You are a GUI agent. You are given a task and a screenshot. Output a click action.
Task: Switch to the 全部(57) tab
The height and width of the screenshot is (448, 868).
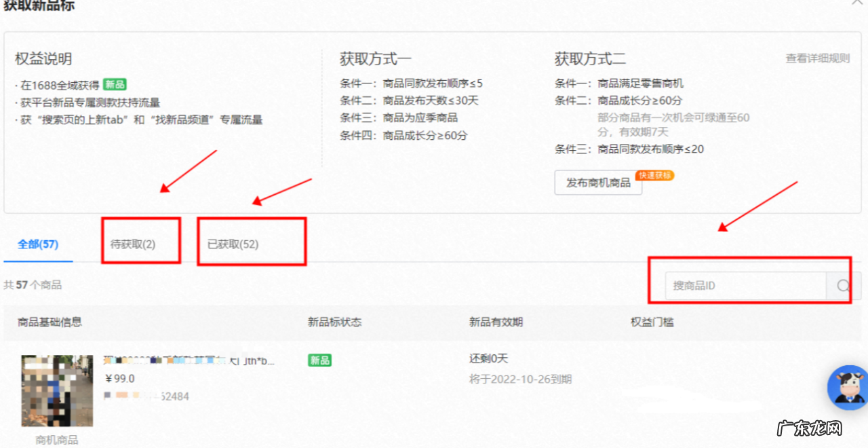click(38, 244)
